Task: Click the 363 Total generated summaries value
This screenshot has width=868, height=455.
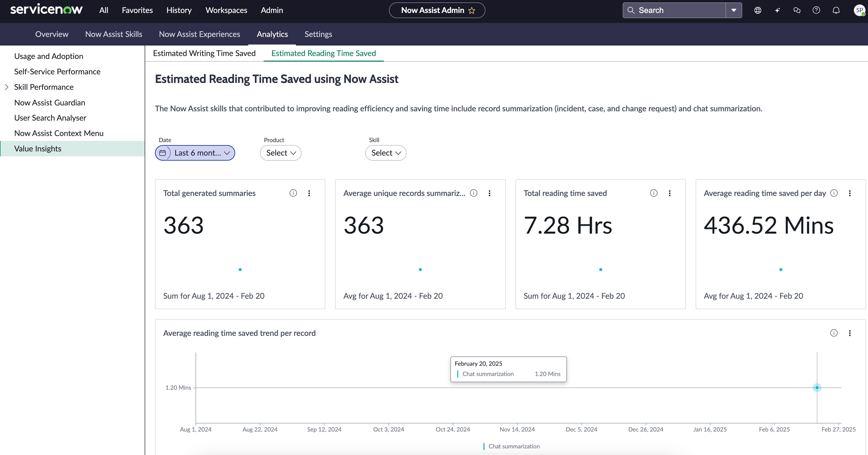Action: [x=184, y=225]
